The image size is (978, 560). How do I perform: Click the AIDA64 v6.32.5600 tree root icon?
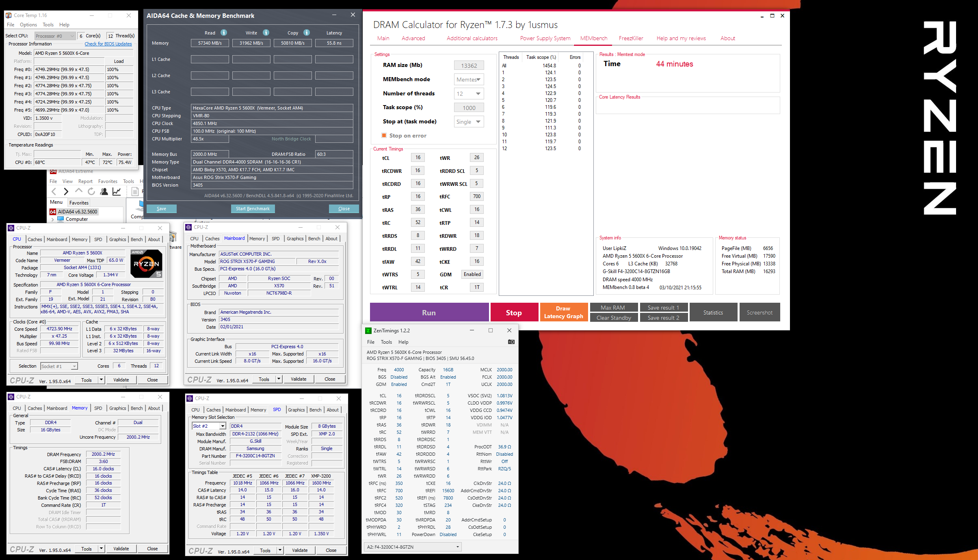point(53,212)
